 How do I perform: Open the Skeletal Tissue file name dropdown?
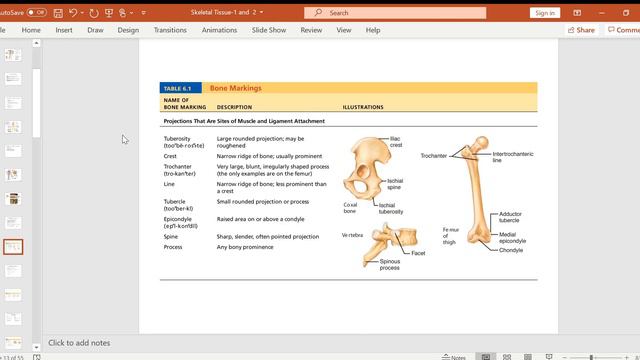click(262, 13)
